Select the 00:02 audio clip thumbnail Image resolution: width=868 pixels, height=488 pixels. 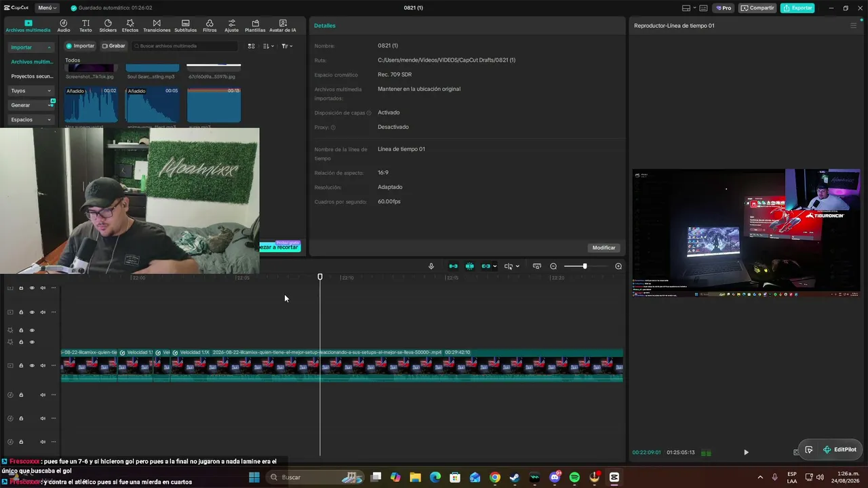tap(92, 104)
